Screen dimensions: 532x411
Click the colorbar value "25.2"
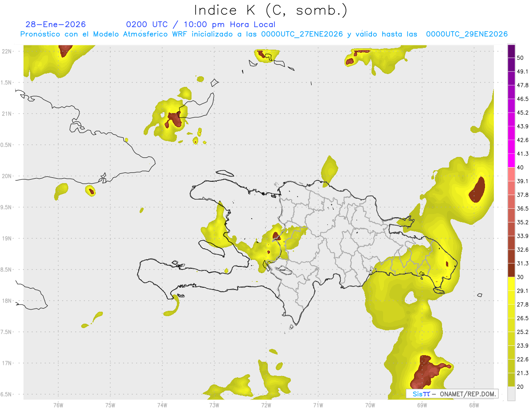(523, 332)
